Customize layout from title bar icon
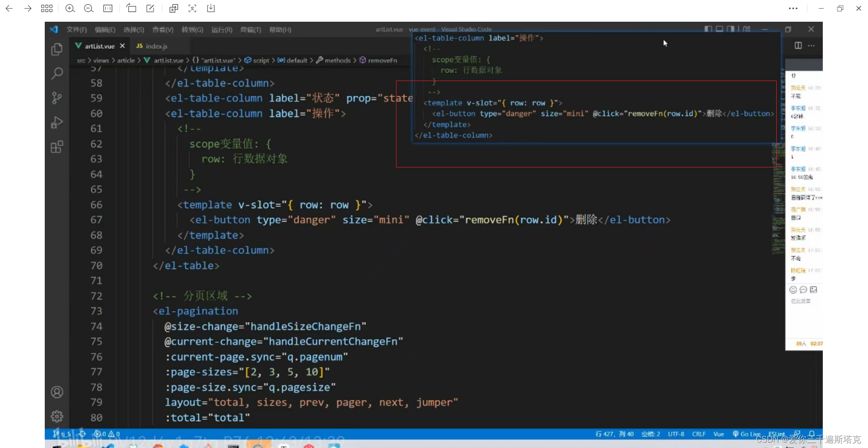Viewport: 868px width, 448px height. (x=747, y=29)
